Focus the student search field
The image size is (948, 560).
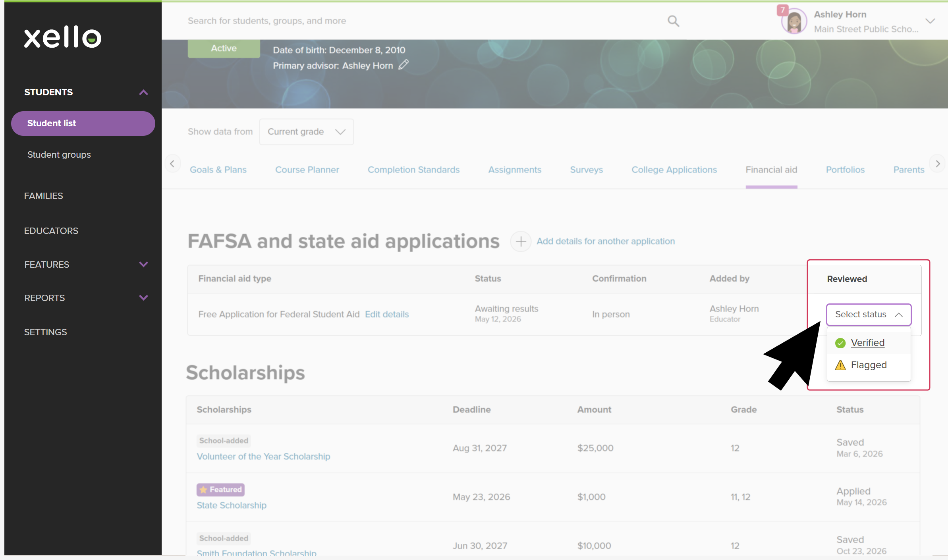[425, 21]
